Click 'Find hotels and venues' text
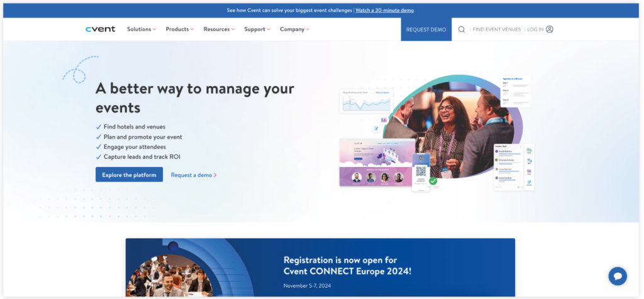The width and height of the screenshot is (644, 299). coord(135,127)
